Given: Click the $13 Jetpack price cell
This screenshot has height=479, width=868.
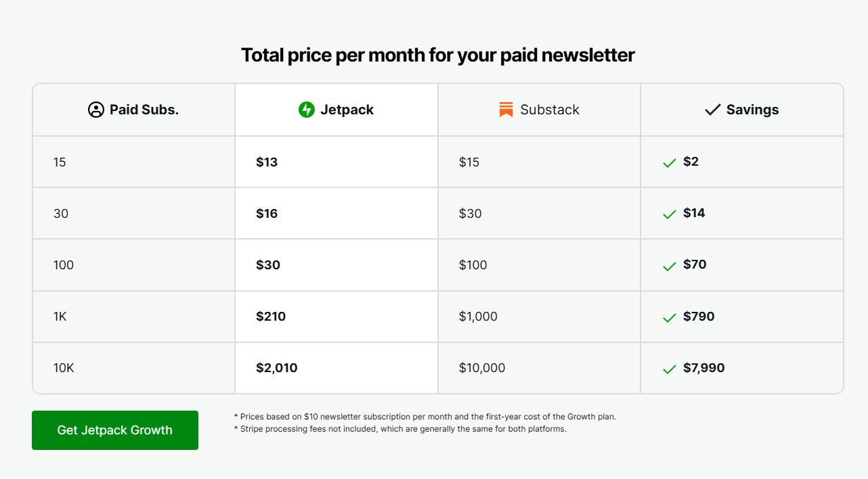Looking at the screenshot, I should tap(267, 162).
